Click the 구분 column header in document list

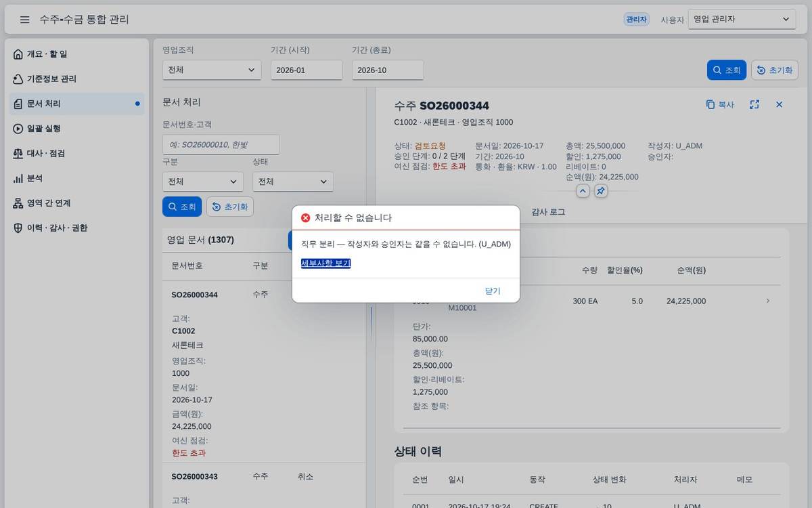click(261, 266)
